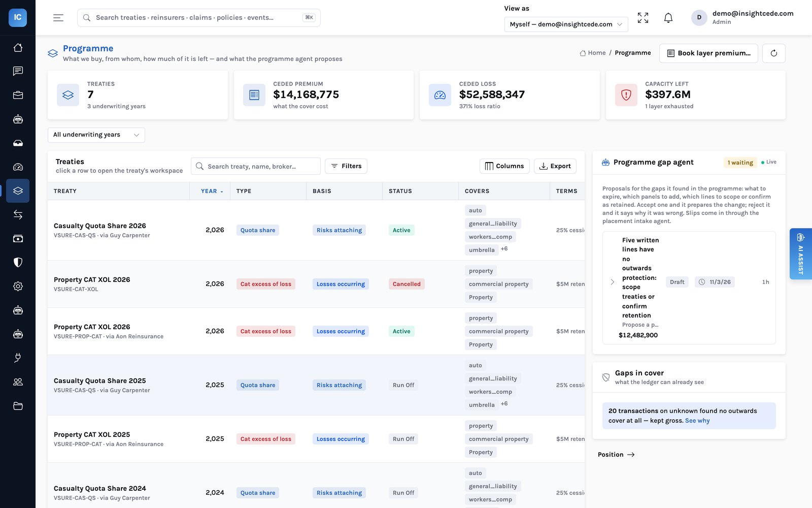This screenshot has height=508, width=812.
Task: Click the refresh icon next to Book layer premium
Action: tap(773, 53)
